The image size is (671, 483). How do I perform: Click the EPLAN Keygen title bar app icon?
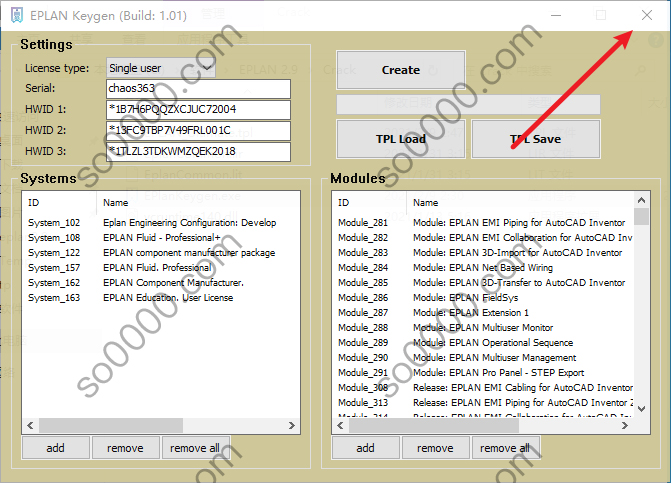[17, 15]
